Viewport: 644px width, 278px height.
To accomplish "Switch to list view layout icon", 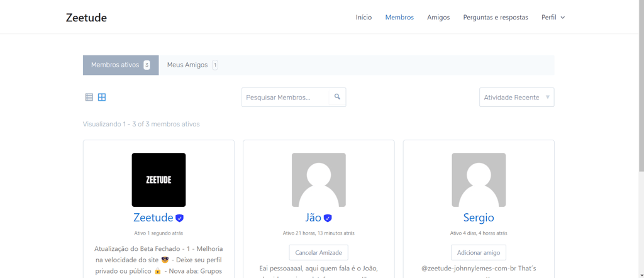I will coord(89,97).
